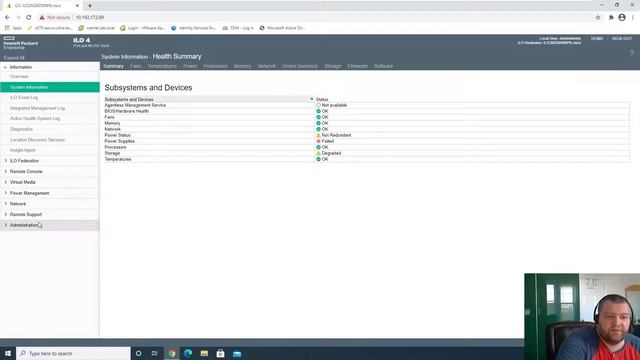Click the Not secure warning icon
This screenshot has width=640, height=360.
click(x=42, y=18)
